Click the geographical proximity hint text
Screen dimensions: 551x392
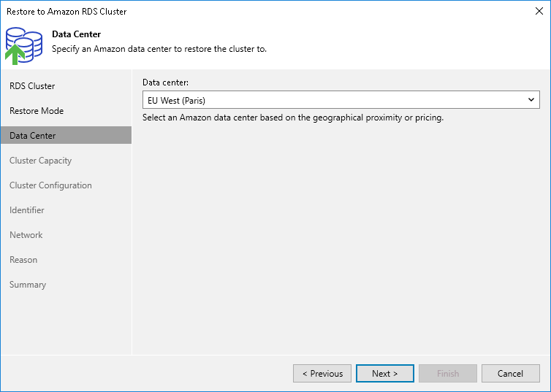pyautogui.click(x=293, y=118)
